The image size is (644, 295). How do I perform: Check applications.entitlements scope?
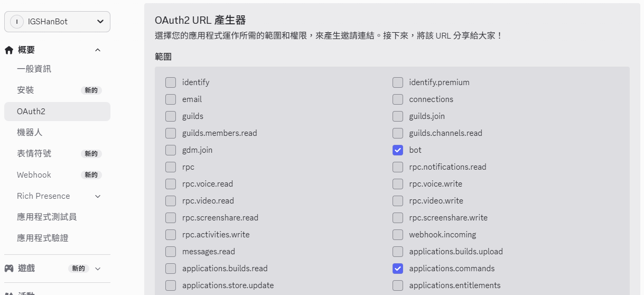tap(398, 285)
